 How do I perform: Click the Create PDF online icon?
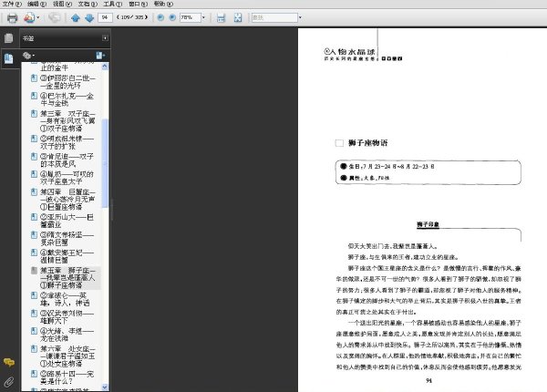coord(29,17)
